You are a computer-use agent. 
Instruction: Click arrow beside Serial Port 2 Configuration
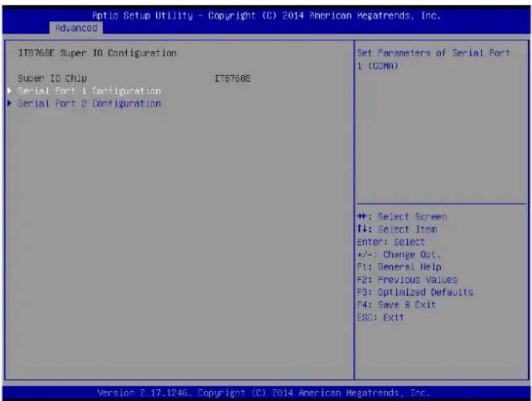9,103
